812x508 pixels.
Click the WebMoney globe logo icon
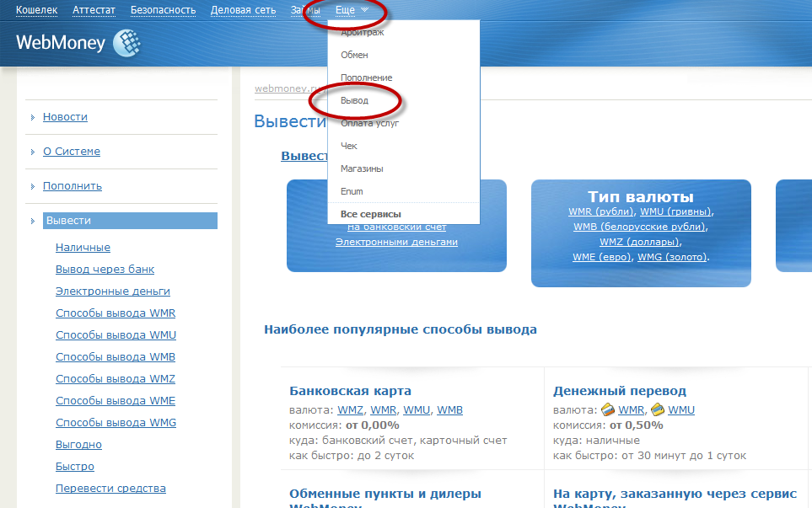pos(126,43)
